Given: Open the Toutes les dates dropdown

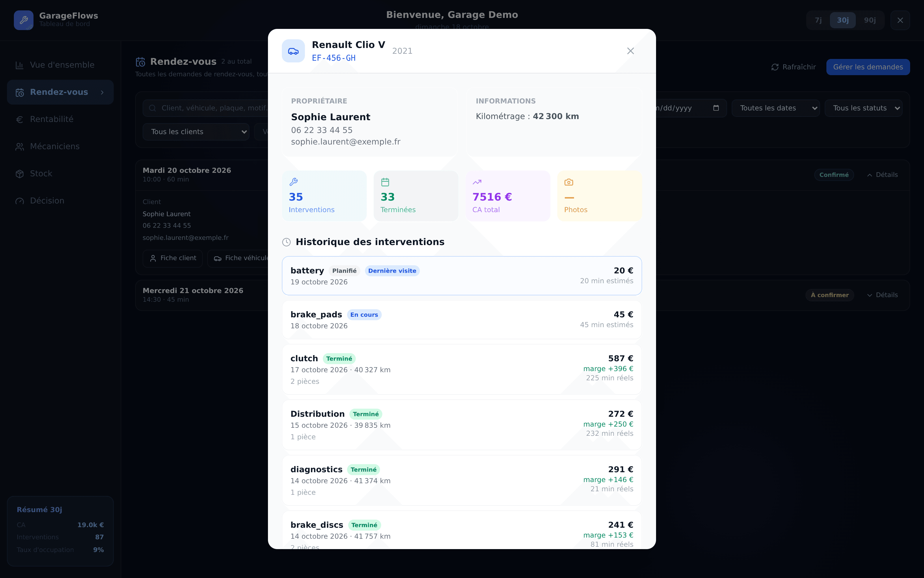Looking at the screenshot, I should coord(776,108).
